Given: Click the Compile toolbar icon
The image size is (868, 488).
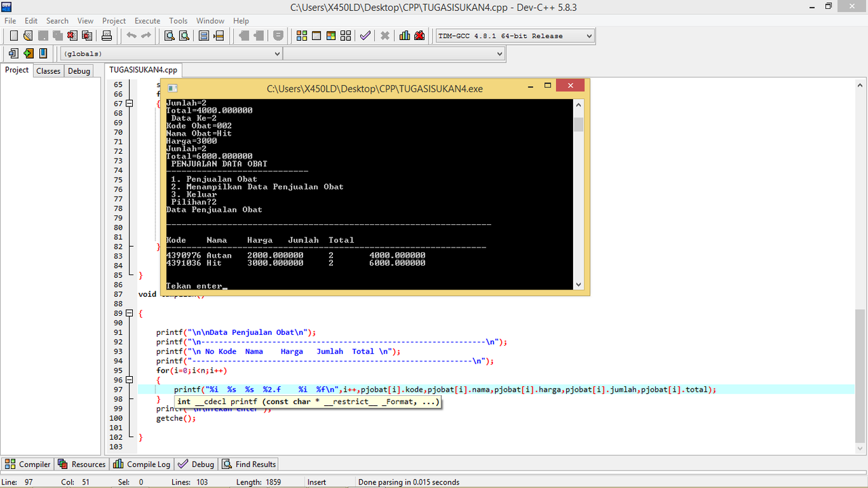Looking at the screenshot, I should coord(302,36).
